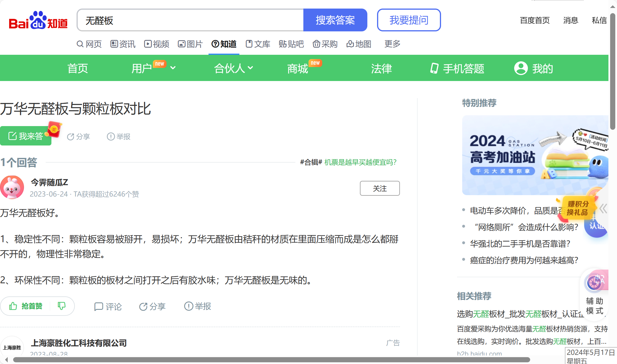Image resolution: width=617 pixels, height=364 pixels.
Task: Collapse sidebar with double-chevron arrow
Action: [603, 209]
